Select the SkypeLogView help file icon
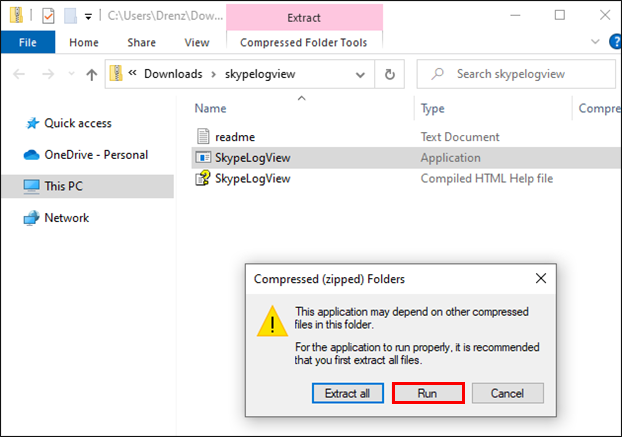Screen dimensions: 622x437 (203, 179)
